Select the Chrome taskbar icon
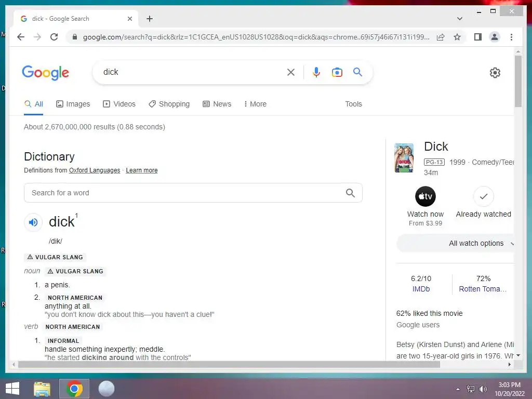 click(74, 389)
